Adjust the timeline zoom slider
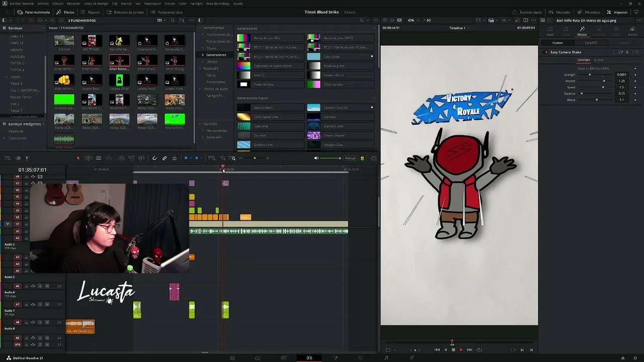644x362 pixels. point(254,158)
